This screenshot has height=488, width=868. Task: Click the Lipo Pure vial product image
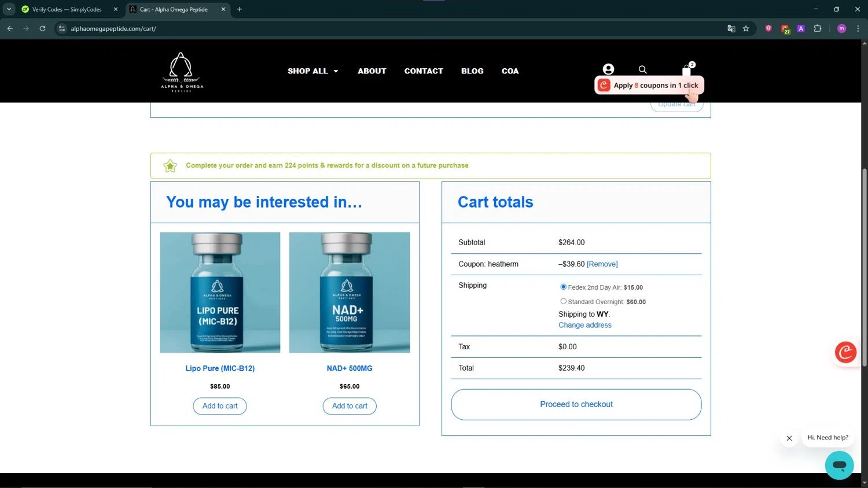(x=220, y=293)
